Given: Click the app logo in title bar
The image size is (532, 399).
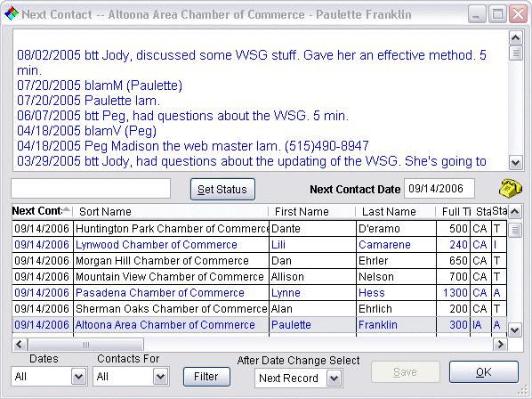Looking at the screenshot, I should (x=12, y=14).
